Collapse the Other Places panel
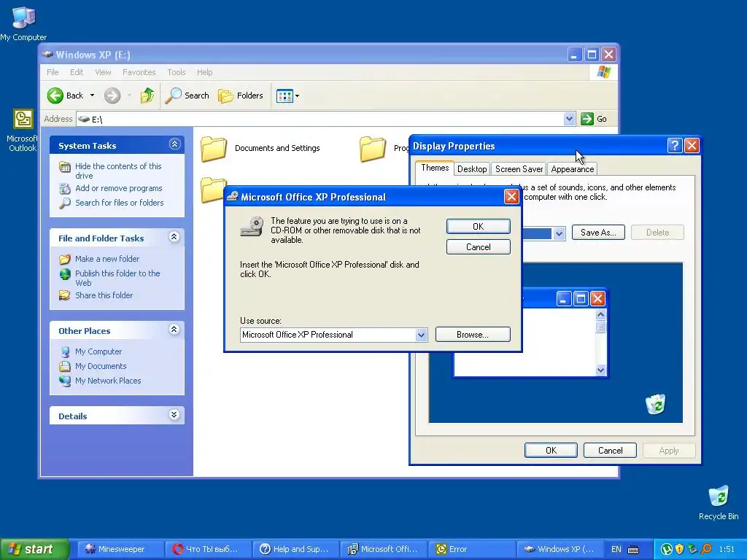Screen dimensions: 747x560 (x=174, y=329)
